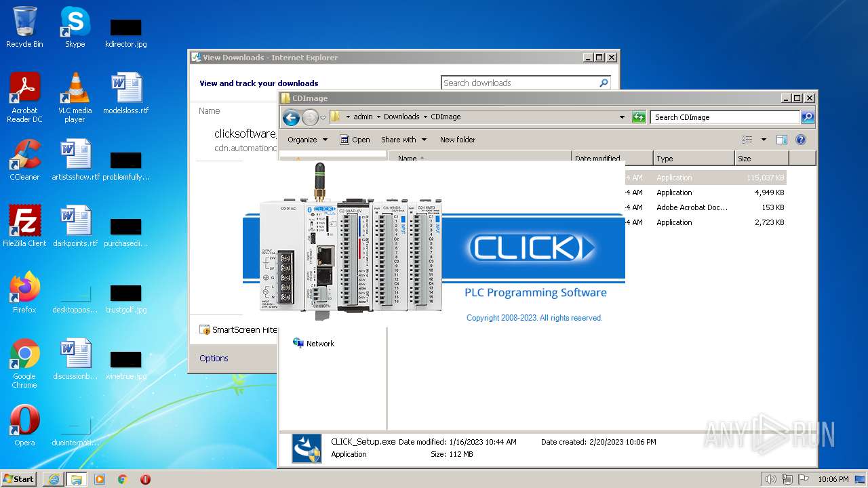
Task: Select Network in the navigation pane
Action: tap(313, 344)
